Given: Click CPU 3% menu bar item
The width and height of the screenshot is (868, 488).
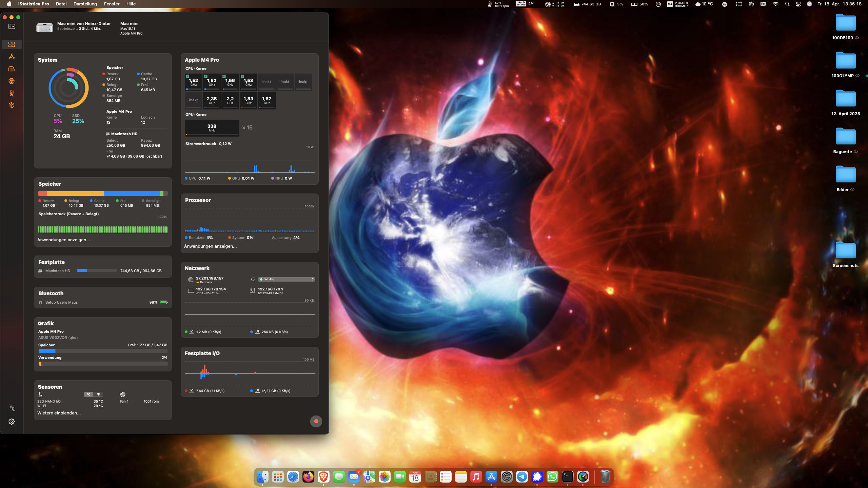Looking at the screenshot, I should (616, 4).
